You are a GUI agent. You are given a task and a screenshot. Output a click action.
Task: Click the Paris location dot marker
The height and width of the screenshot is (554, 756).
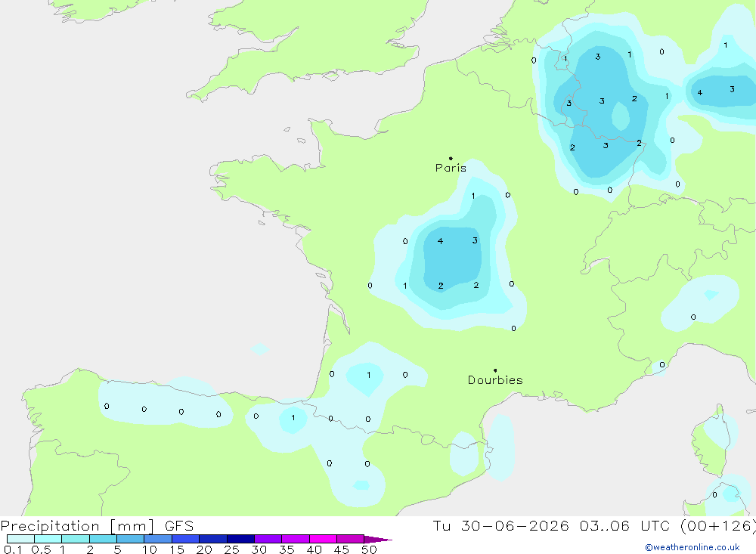[451, 158]
